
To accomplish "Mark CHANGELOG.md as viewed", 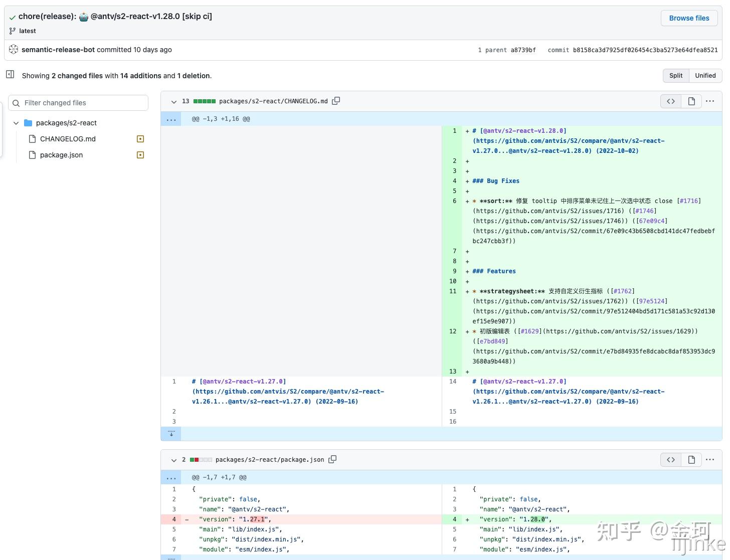I will pyautogui.click(x=140, y=139).
